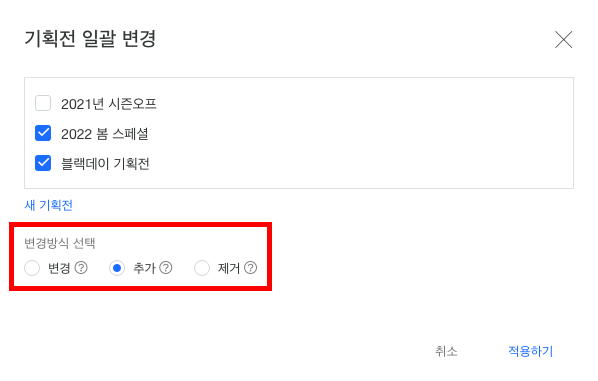Click the help icon next to 변경

(x=81, y=268)
